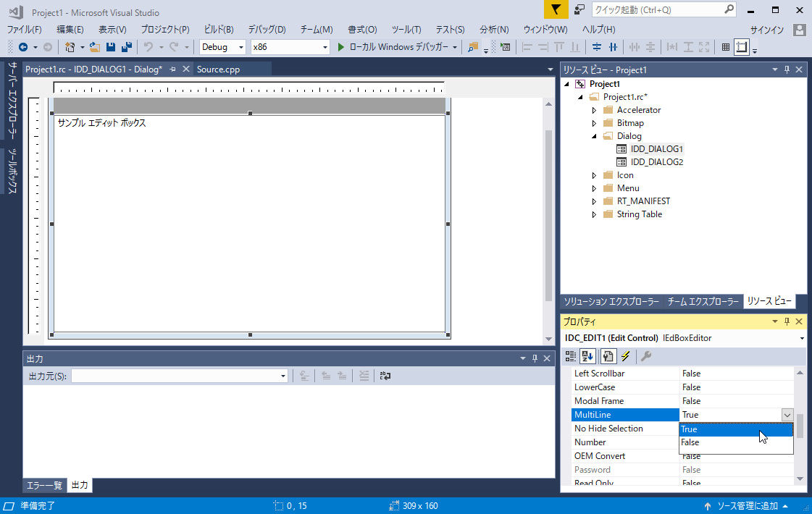Click the Save toolbar icon

[110, 47]
